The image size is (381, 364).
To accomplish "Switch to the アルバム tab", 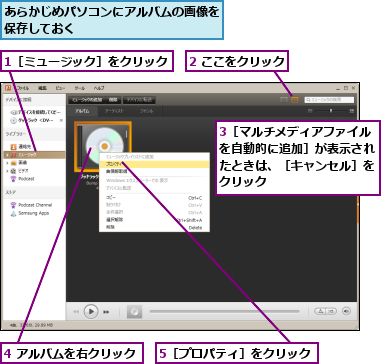I will tap(82, 111).
